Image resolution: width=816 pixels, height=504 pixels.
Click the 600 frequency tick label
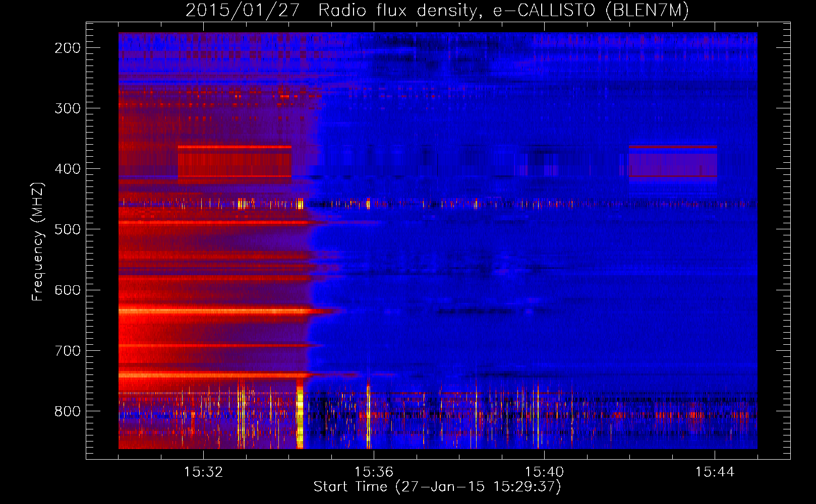point(68,290)
